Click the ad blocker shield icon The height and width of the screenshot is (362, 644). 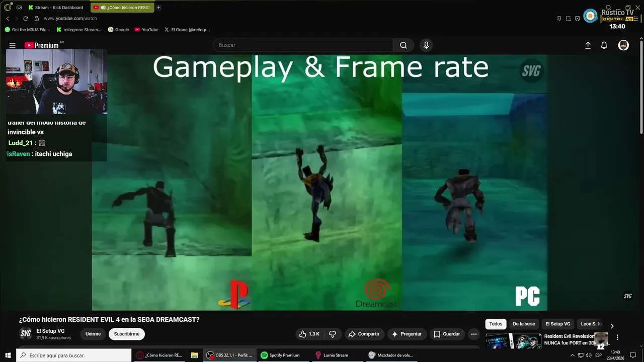click(x=577, y=19)
